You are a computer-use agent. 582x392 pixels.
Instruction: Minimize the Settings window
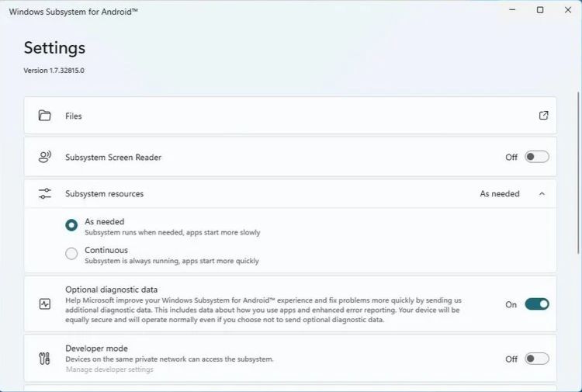(x=511, y=10)
